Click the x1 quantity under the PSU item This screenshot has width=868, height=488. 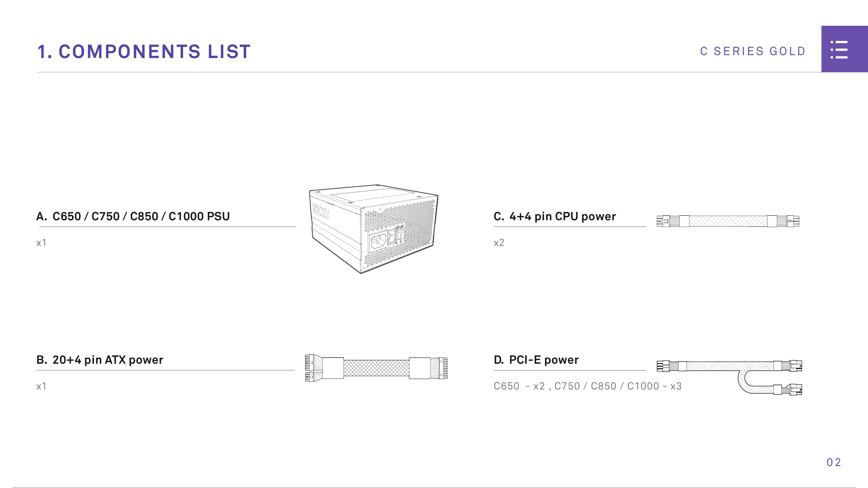pos(41,242)
